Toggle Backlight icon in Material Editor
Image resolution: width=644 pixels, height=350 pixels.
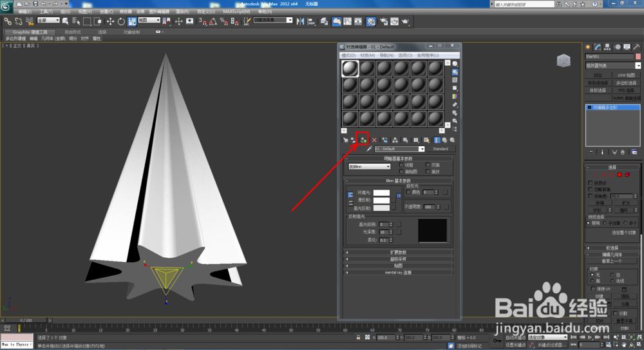[x=455, y=72]
